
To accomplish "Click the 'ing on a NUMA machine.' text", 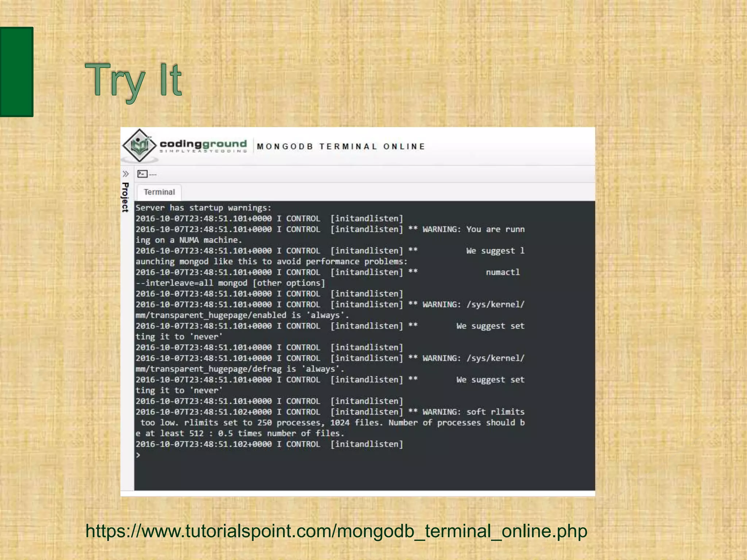I will [189, 240].
